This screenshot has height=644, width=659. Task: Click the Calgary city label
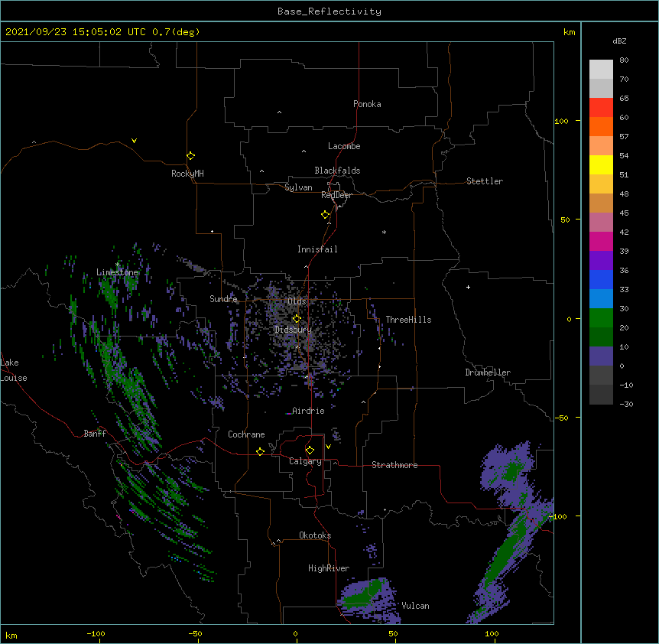pos(305,461)
